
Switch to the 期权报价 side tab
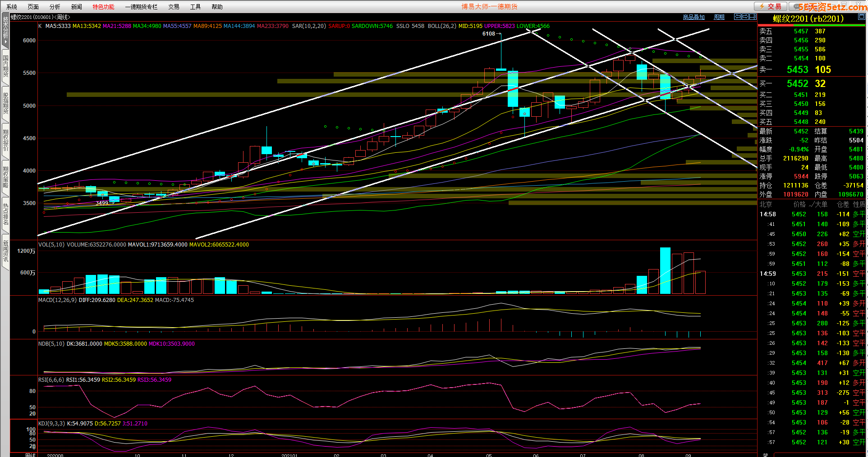(5, 140)
